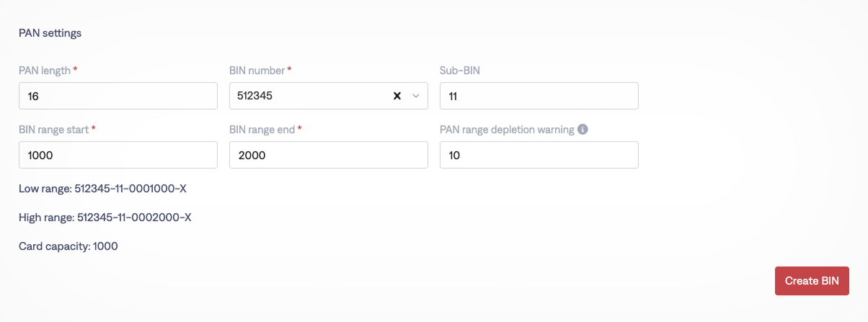
Task: Click the Sub-BIN input field
Action: click(x=539, y=96)
